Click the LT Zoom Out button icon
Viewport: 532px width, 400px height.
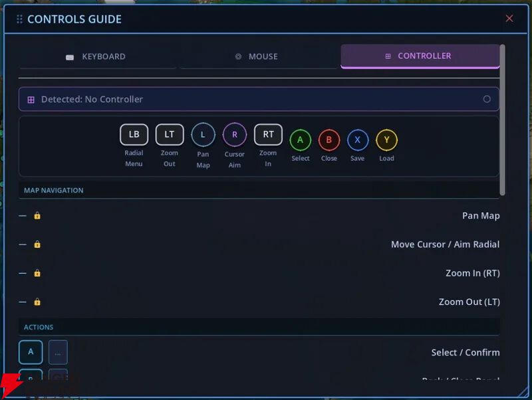click(170, 134)
